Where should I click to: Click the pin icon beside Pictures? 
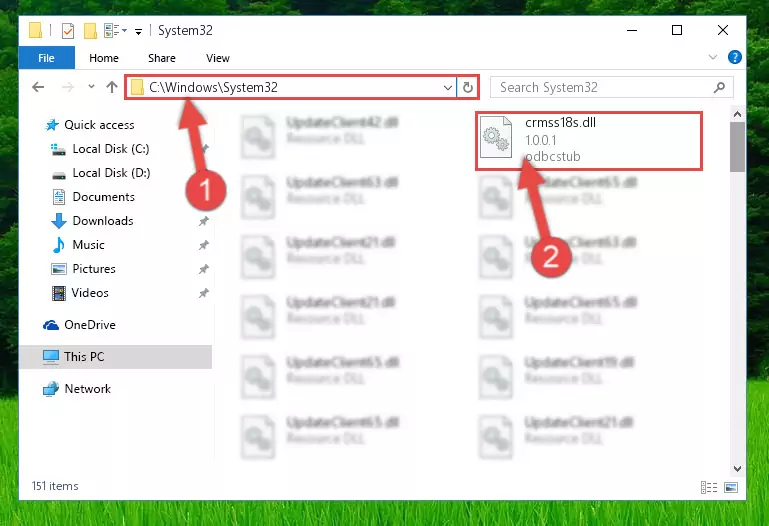pyautogui.click(x=204, y=269)
